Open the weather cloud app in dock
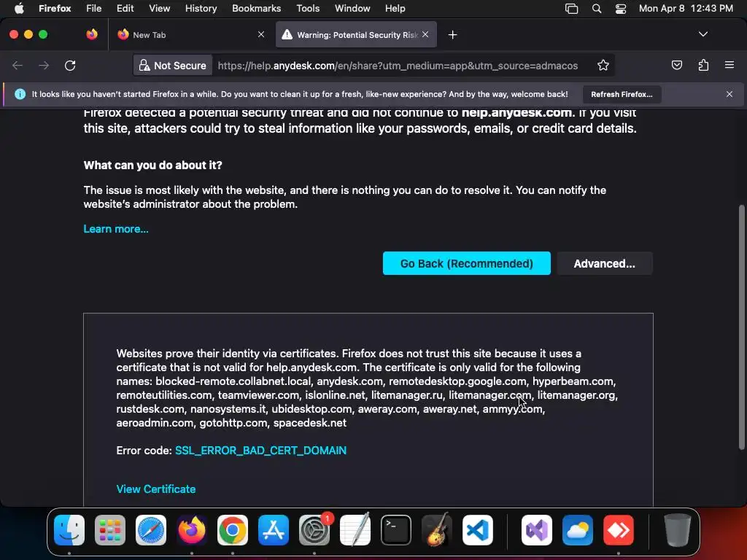747x560 pixels. coord(578,530)
